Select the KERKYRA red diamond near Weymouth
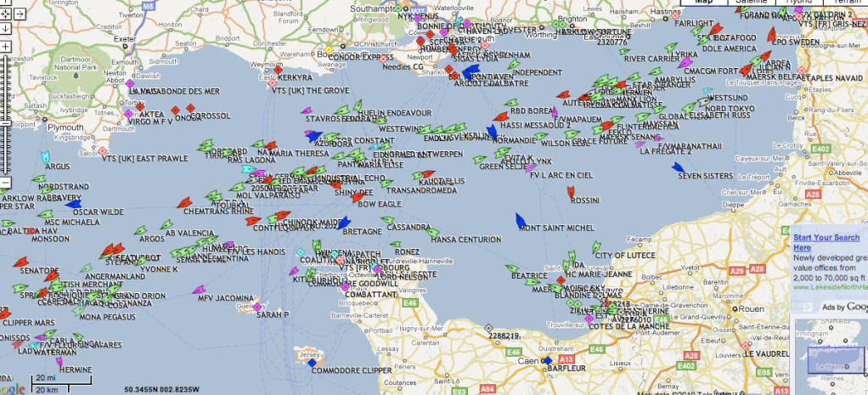868x395 pixels. (279, 70)
